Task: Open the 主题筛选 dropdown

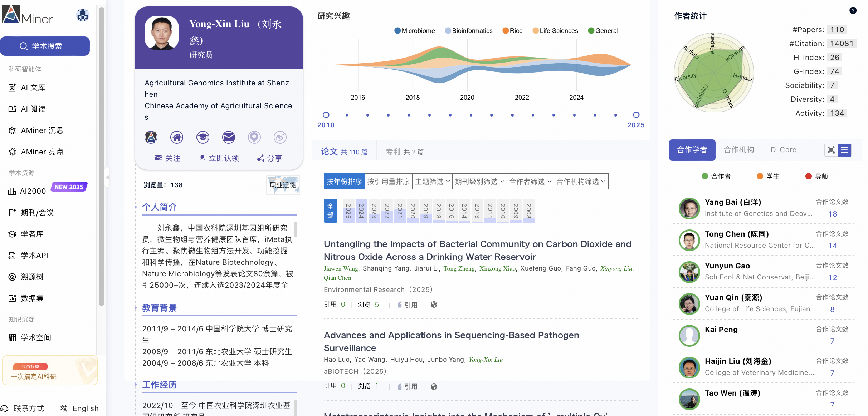Action: [432, 182]
